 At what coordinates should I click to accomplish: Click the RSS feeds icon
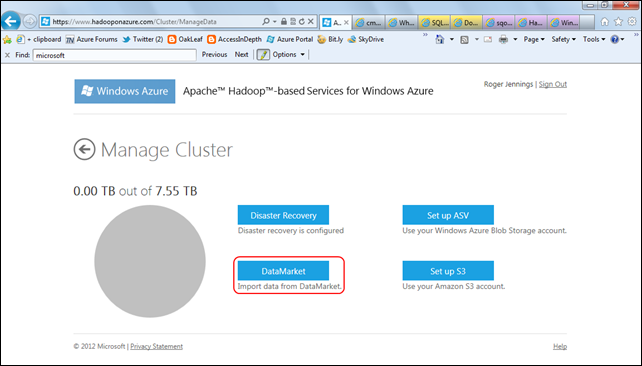464,39
